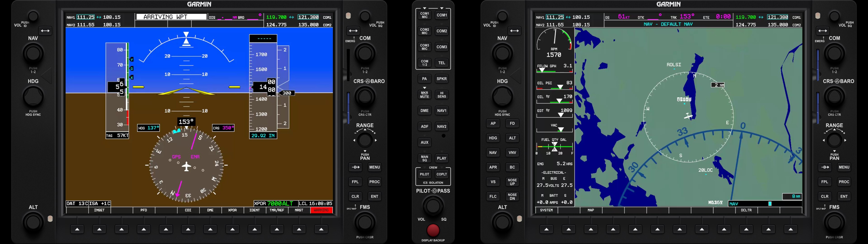
Task: Click the CRS 350° course readout
Action: [x=223, y=128]
